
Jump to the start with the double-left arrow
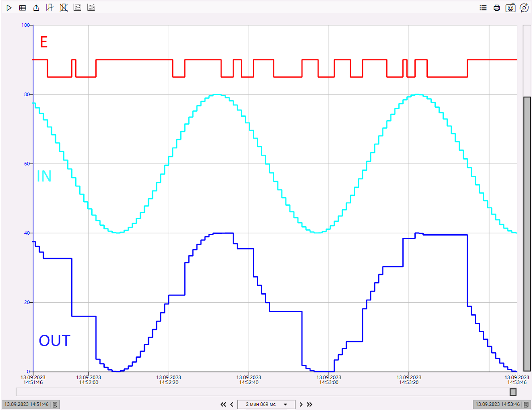[x=223, y=404]
